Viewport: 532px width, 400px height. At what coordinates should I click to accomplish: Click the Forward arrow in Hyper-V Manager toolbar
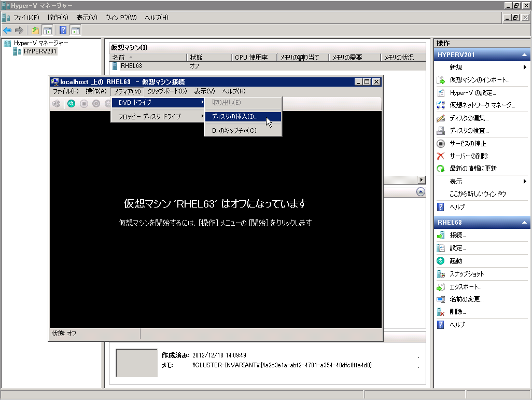[x=19, y=31]
